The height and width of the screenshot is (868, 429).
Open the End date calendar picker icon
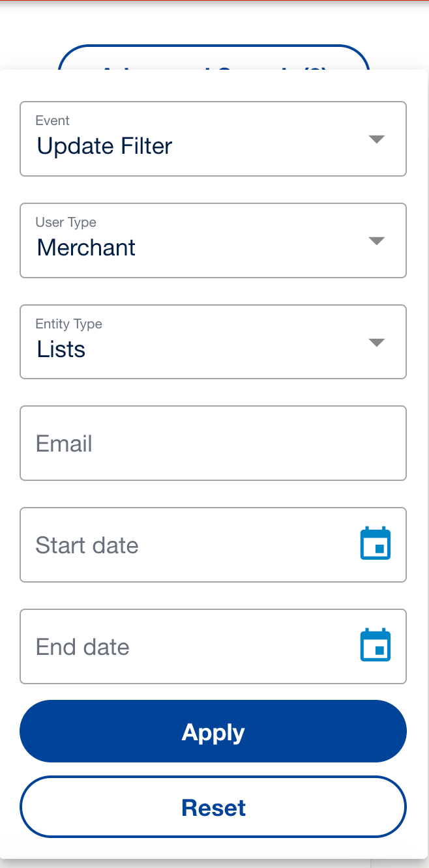[376, 646]
